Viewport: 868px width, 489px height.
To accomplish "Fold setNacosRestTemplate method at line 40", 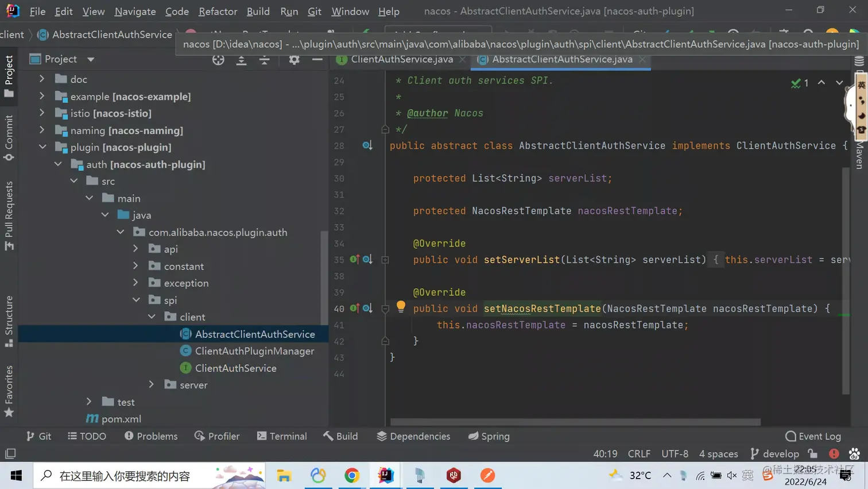I will [x=385, y=309].
